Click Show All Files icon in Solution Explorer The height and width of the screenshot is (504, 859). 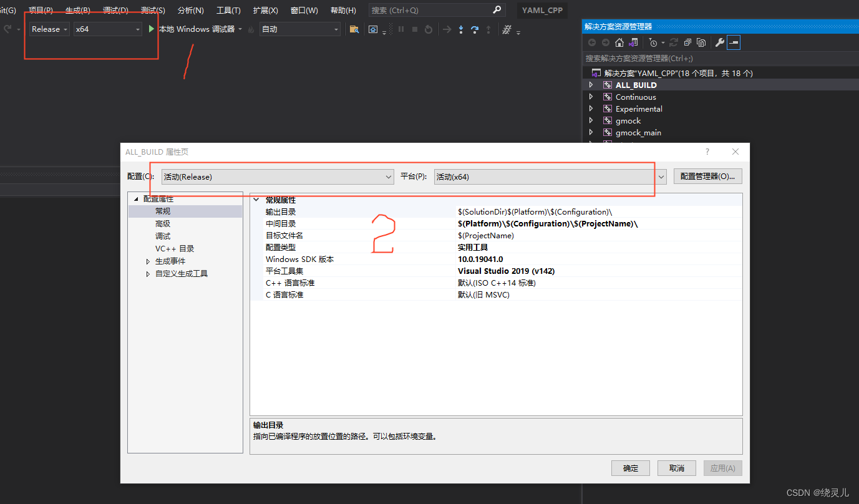[701, 42]
